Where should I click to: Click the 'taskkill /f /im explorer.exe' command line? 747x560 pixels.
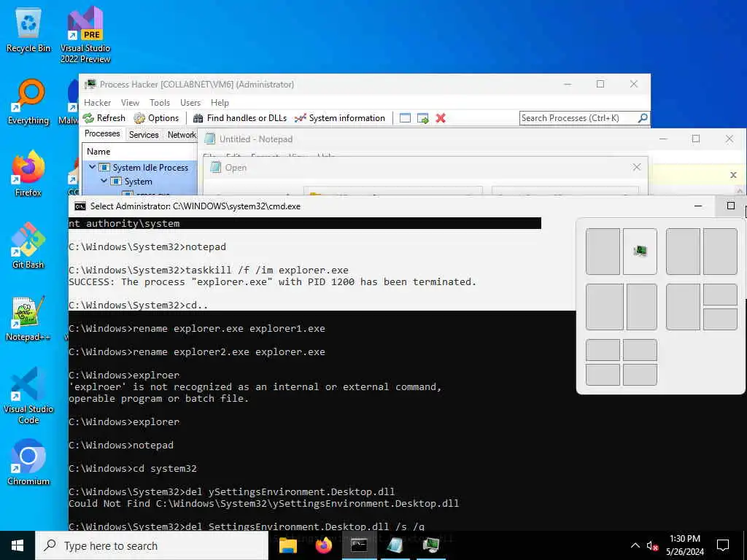[209, 270]
